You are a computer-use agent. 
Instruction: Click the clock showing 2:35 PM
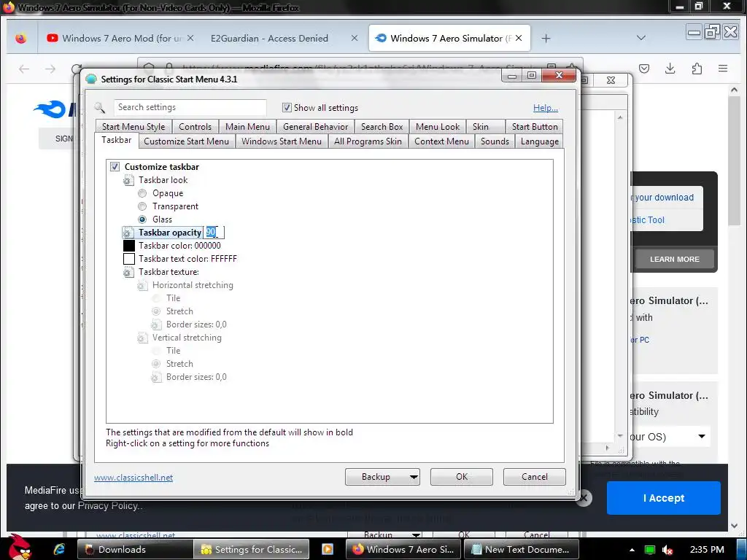(707, 550)
